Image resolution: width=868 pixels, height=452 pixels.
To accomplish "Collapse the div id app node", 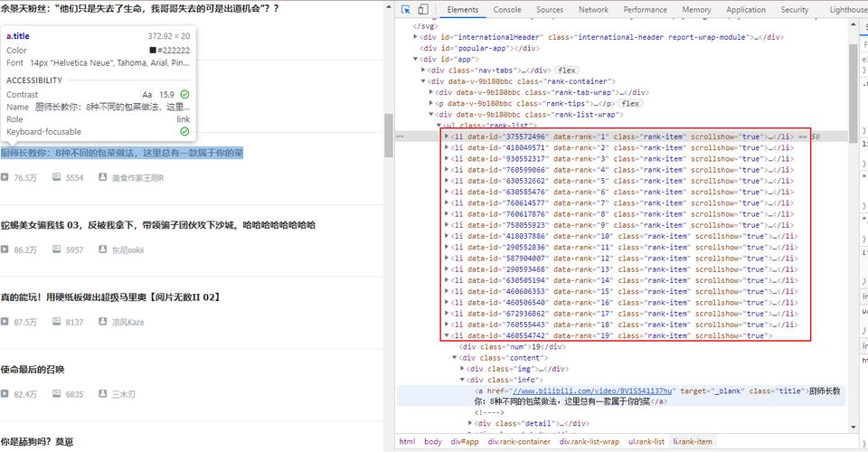I will coord(416,59).
